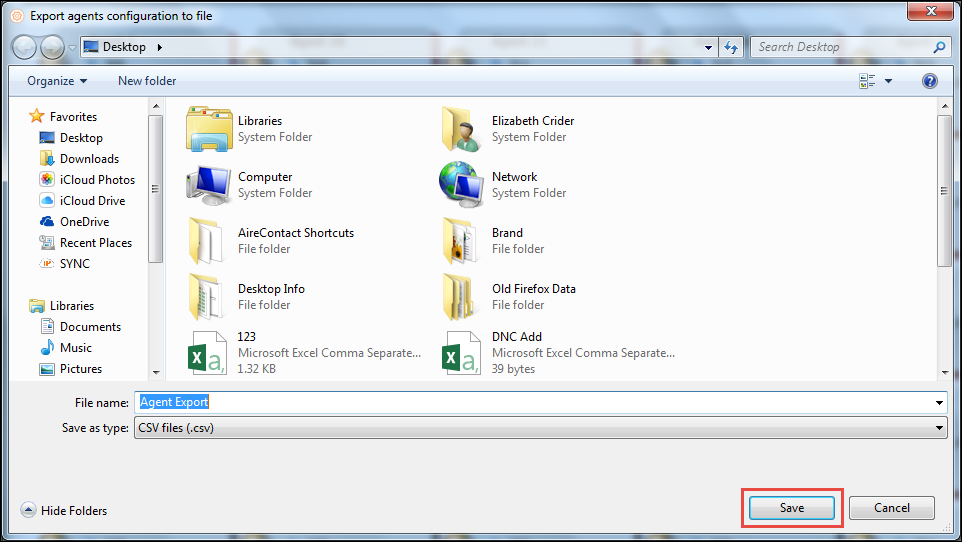Click the Cancel button
This screenshot has height=542, width=962.
point(892,508)
